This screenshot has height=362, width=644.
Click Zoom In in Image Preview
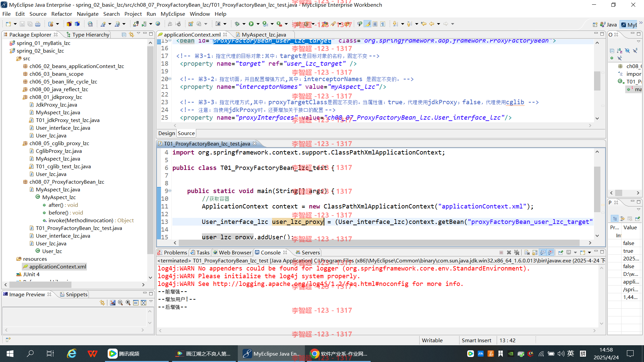pos(128,303)
